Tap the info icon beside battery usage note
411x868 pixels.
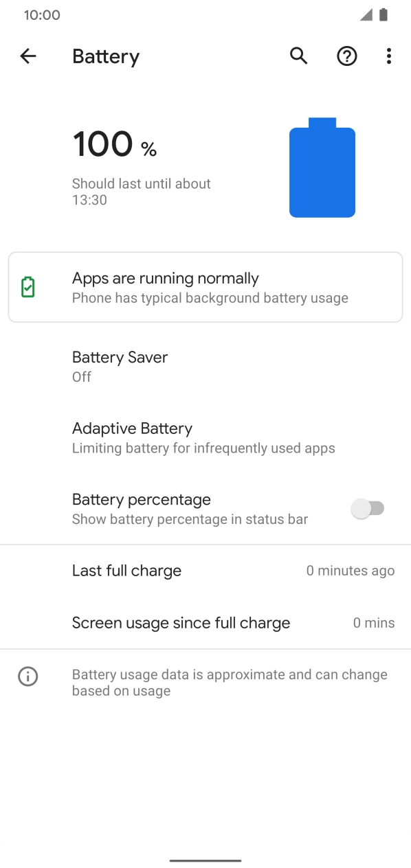coord(27,676)
